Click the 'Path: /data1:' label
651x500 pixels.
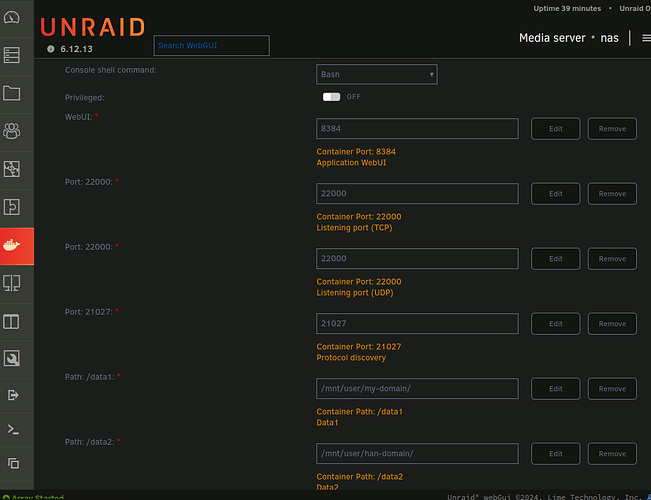[x=90, y=377]
